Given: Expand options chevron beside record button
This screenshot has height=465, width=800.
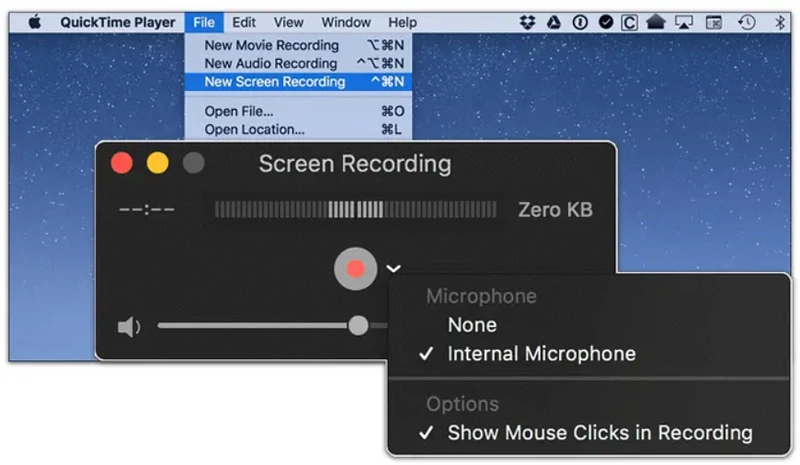Looking at the screenshot, I should click(393, 268).
